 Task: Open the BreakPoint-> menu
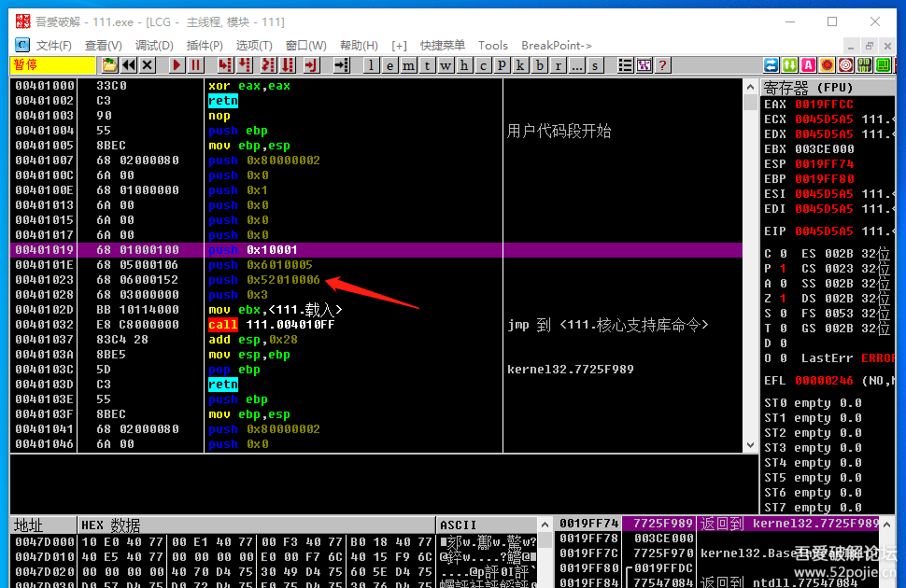point(556,45)
